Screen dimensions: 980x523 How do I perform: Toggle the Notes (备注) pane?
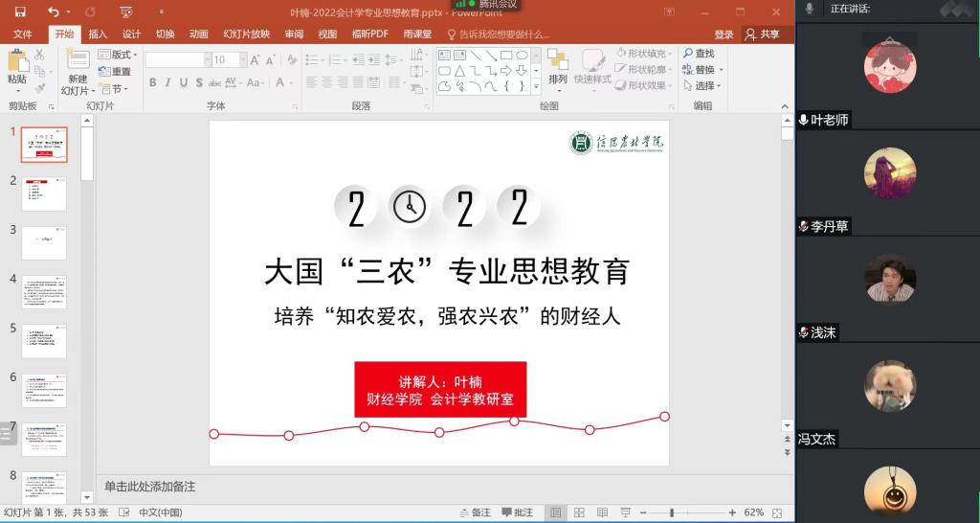476,512
